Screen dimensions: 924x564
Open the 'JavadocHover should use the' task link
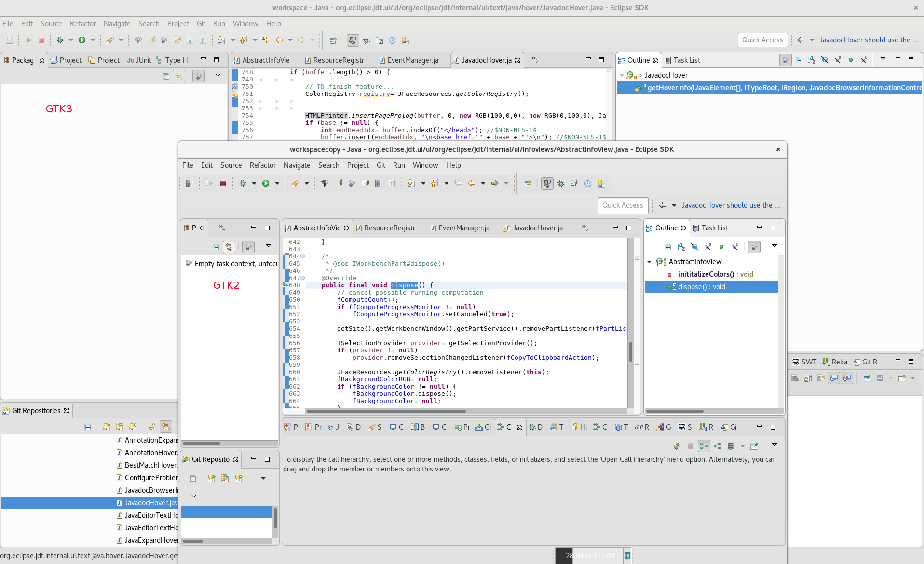[731, 205]
